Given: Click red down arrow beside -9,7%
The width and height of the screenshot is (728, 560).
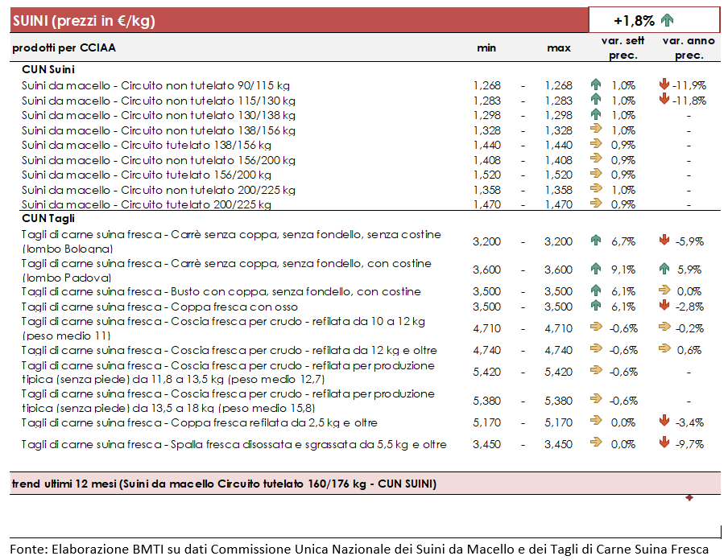Looking at the screenshot, I should 664,443.
